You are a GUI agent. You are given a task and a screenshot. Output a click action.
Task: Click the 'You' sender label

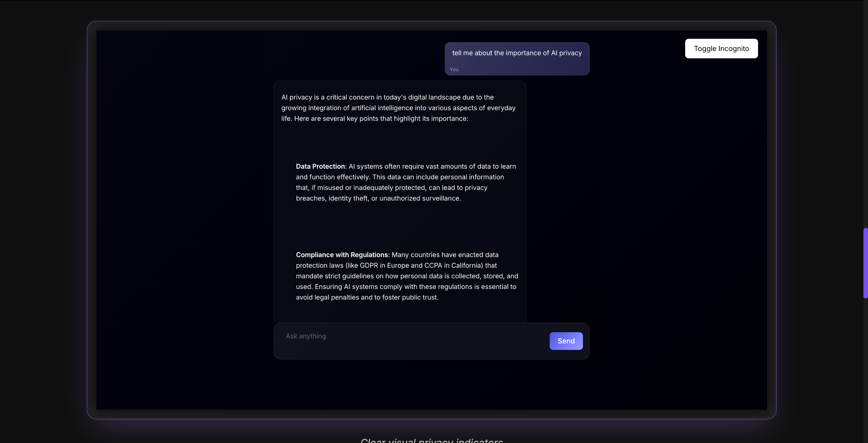tap(454, 69)
